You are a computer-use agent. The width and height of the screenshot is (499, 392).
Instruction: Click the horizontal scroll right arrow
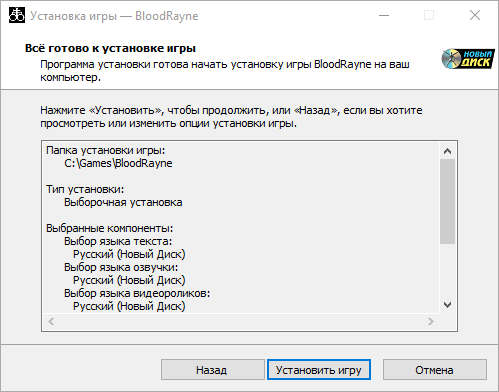[x=431, y=321]
